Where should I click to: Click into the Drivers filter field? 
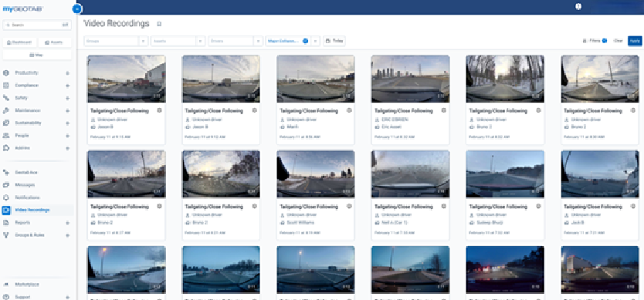[x=230, y=41]
